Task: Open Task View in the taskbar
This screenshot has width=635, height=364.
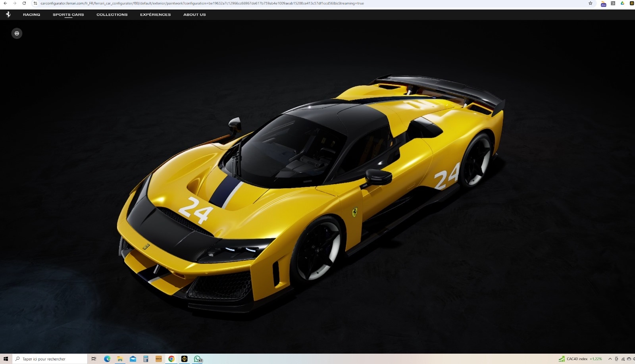Action: (94, 359)
